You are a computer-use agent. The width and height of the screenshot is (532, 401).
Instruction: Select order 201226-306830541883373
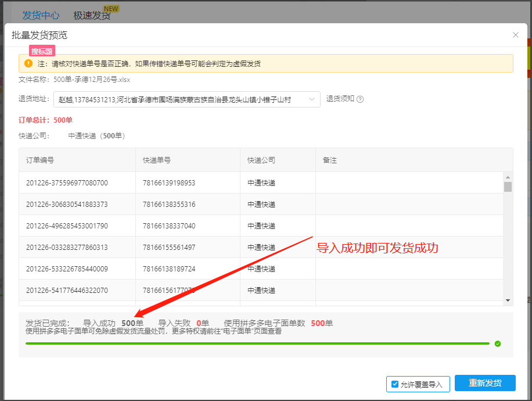click(67, 205)
